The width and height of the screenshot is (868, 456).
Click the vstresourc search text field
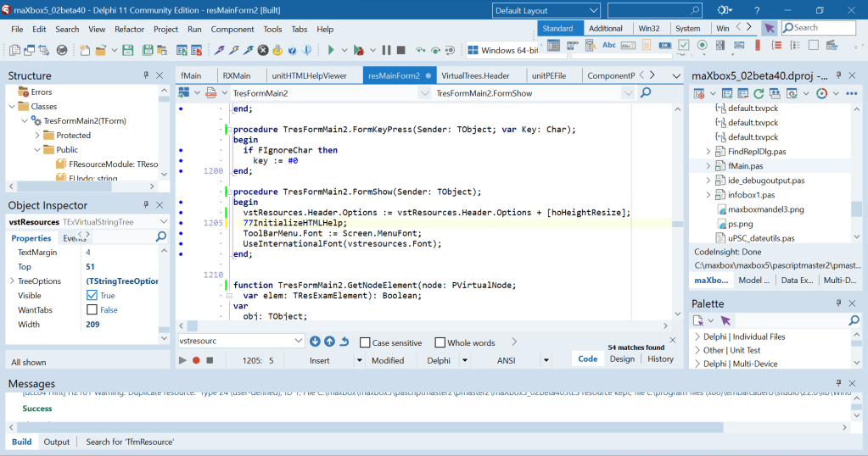pos(235,341)
